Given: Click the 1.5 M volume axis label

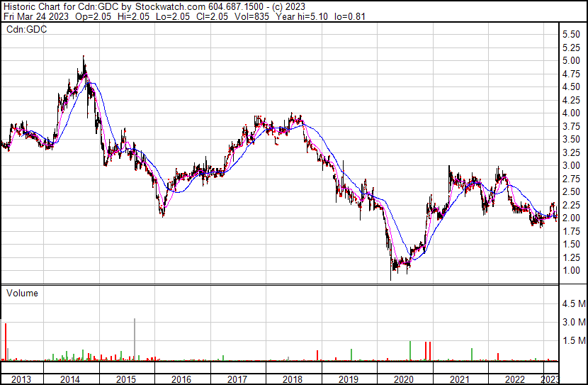Looking at the screenshot, I should [x=573, y=341].
